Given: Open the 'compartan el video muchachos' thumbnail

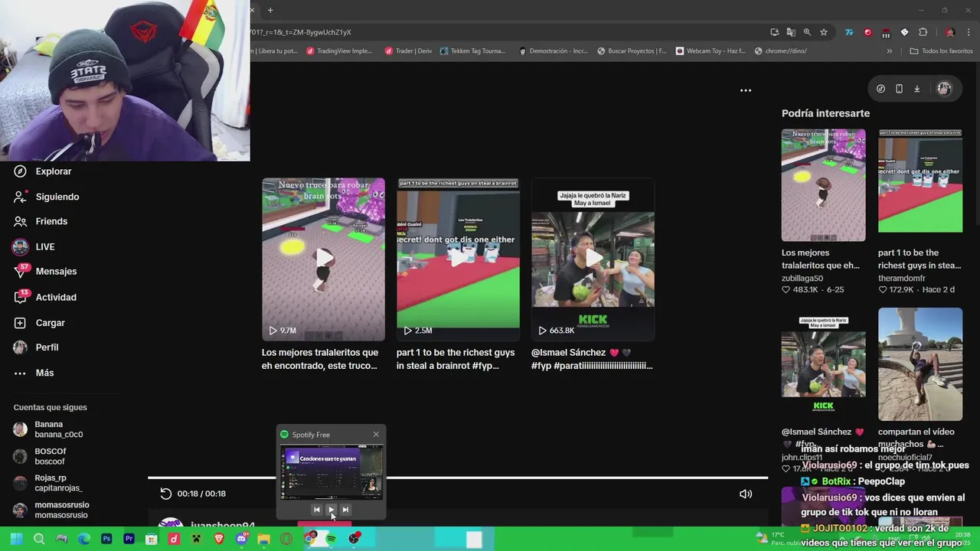Looking at the screenshot, I should (920, 364).
